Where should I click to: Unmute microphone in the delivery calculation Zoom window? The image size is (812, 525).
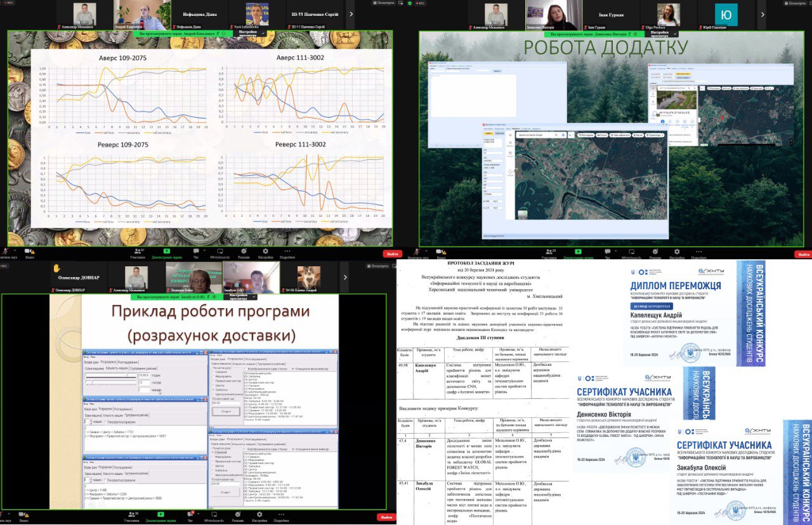click(4, 516)
